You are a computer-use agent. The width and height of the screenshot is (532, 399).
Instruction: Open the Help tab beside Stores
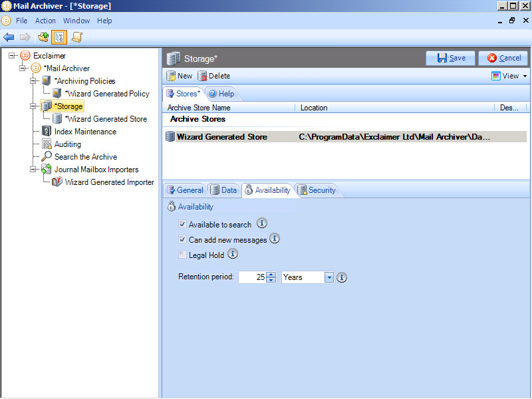[221, 94]
